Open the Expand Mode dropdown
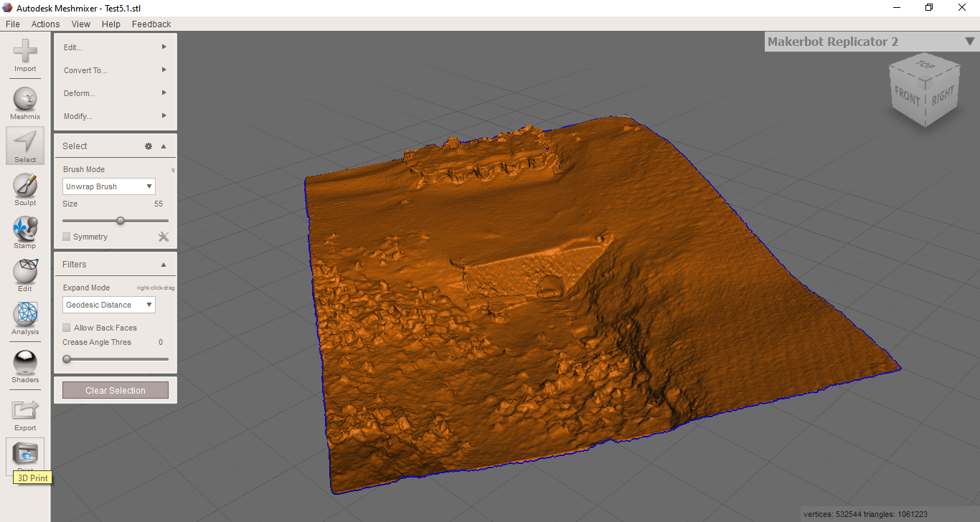The height and width of the screenshot is (522, 980). 109,305
